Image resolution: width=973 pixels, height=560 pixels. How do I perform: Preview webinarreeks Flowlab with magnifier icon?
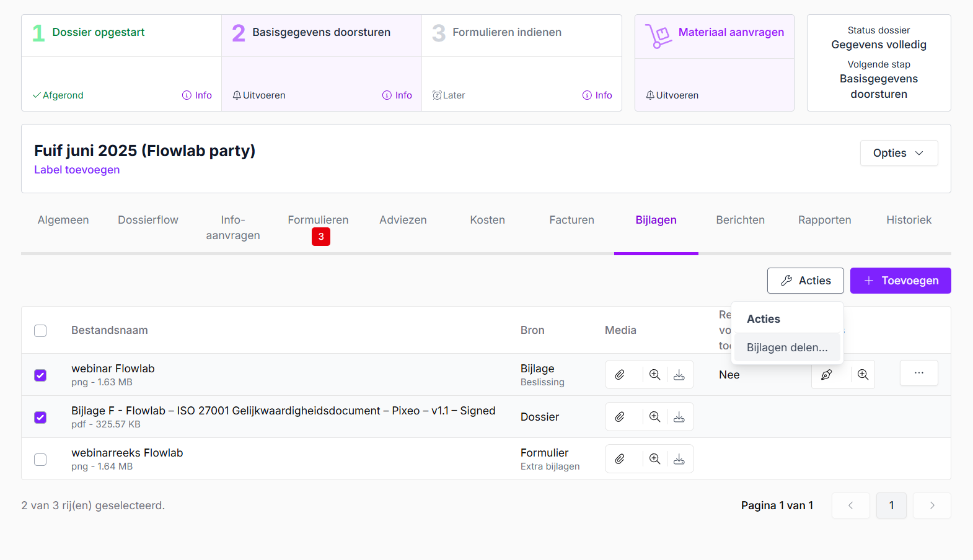pyautogui.click(x=654, y=459)
